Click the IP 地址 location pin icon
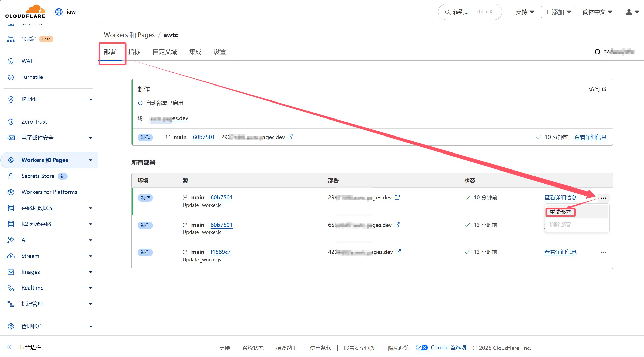The image size is (644, 357). (x=11, y=99)
